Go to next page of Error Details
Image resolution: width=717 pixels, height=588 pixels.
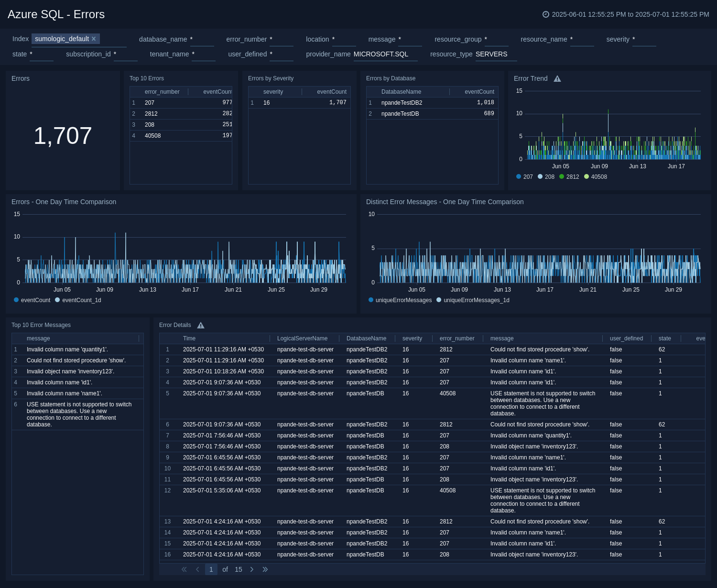[252, 569]
